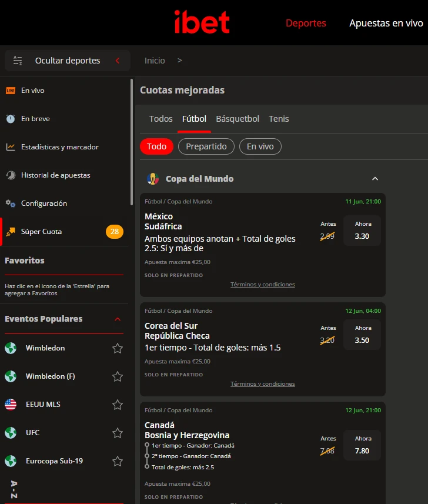
Task: Click the orange 28 badge on Súper Cuota
Action: 115,232
